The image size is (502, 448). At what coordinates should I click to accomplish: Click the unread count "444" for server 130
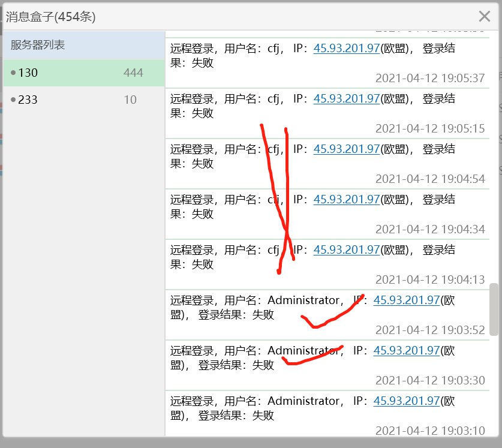coord(133,72)
